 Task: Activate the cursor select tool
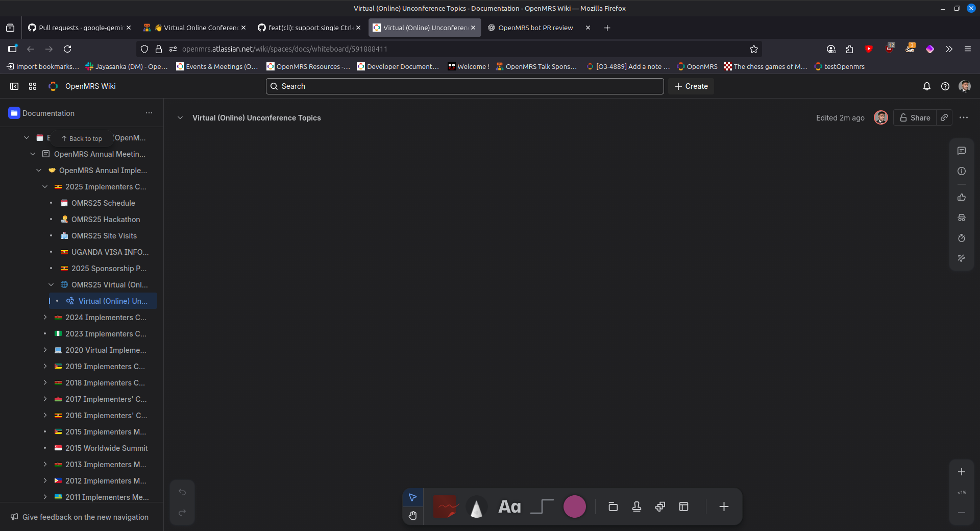pyautogui.click(x=412, y=497)
